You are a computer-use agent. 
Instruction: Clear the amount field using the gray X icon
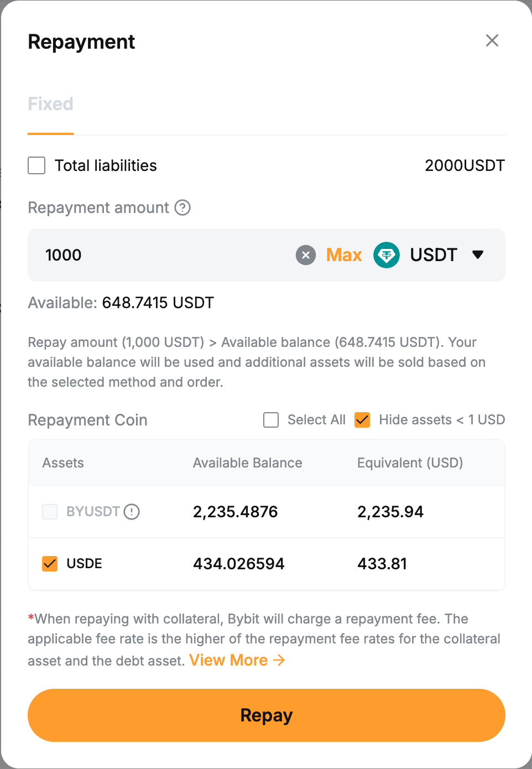pos(306,255)
